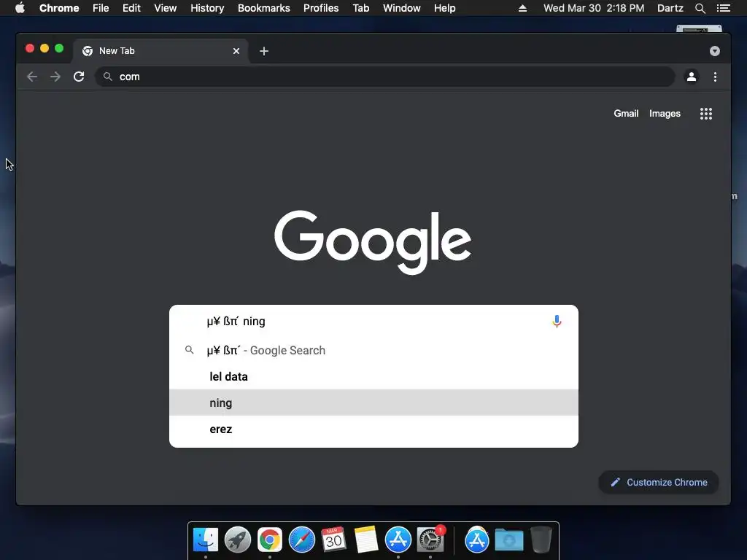Open the Trash in the Dock

tap(541, 540)
